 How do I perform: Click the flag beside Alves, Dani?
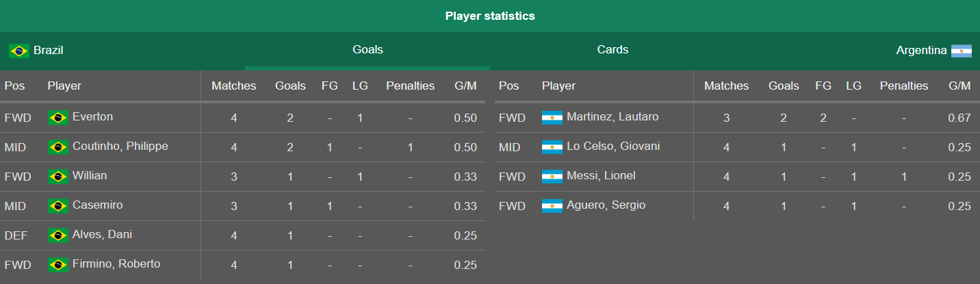click(58, 235)
